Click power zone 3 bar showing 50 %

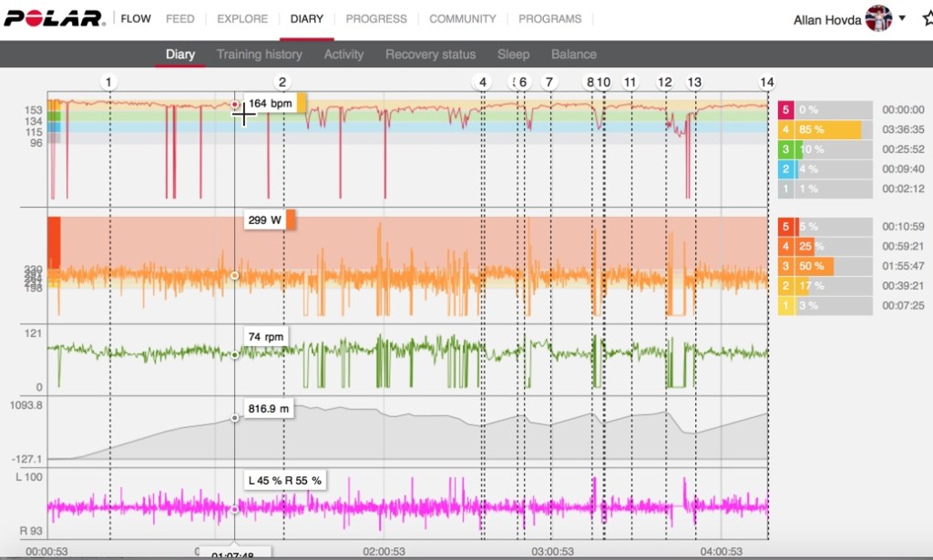tap(814, 266)
